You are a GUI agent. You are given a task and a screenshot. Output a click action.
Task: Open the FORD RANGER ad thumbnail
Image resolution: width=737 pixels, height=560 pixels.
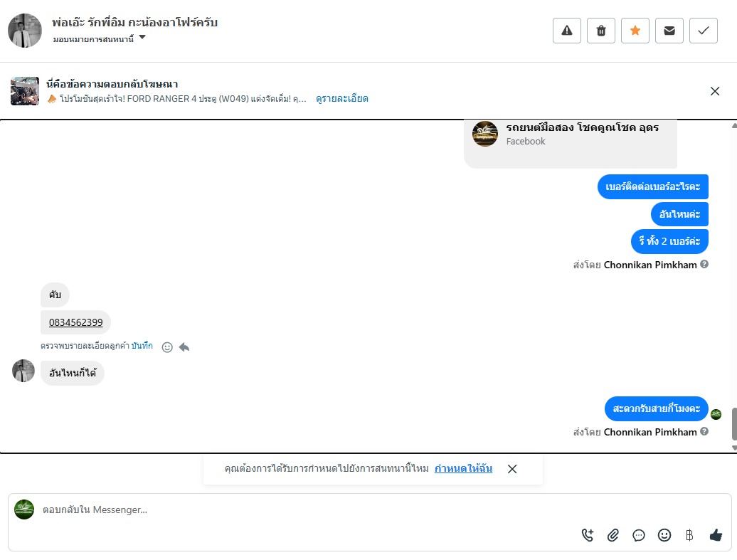(x=25, y=91)
